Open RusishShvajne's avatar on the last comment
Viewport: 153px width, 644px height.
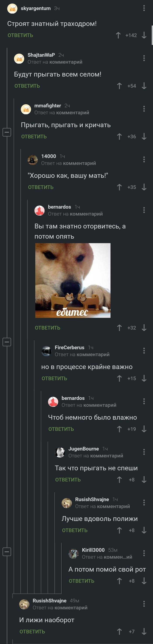click(24, 604)
